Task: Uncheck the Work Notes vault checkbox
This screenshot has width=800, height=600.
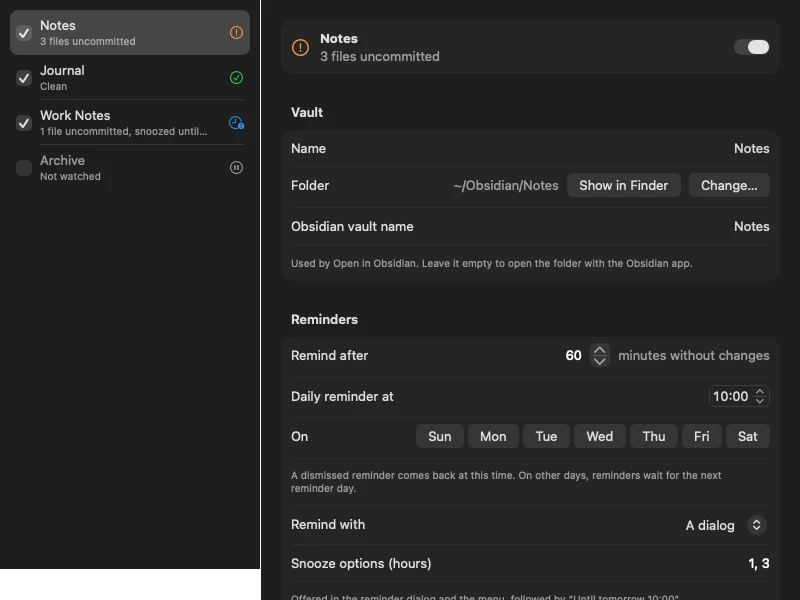Action: pyautogui.click(x=24, y=123)
